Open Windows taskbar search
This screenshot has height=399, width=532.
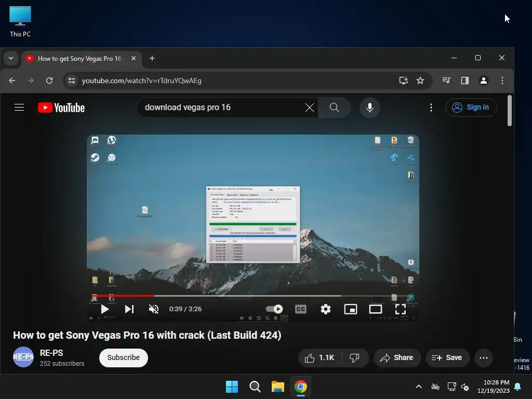pos(255,387)
